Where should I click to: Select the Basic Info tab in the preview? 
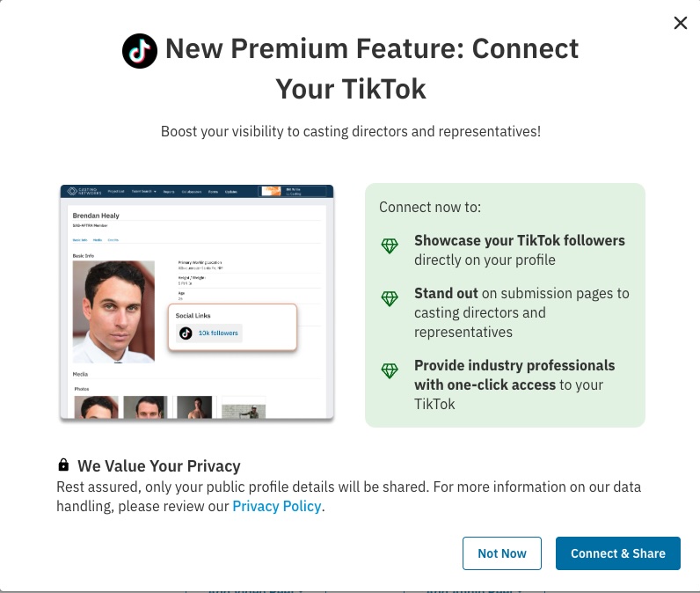coord(79,239)
